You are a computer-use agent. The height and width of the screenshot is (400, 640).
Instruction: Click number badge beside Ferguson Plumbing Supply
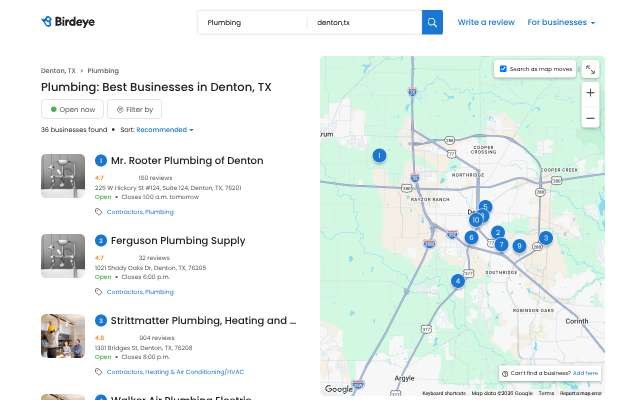coord(101,240)
